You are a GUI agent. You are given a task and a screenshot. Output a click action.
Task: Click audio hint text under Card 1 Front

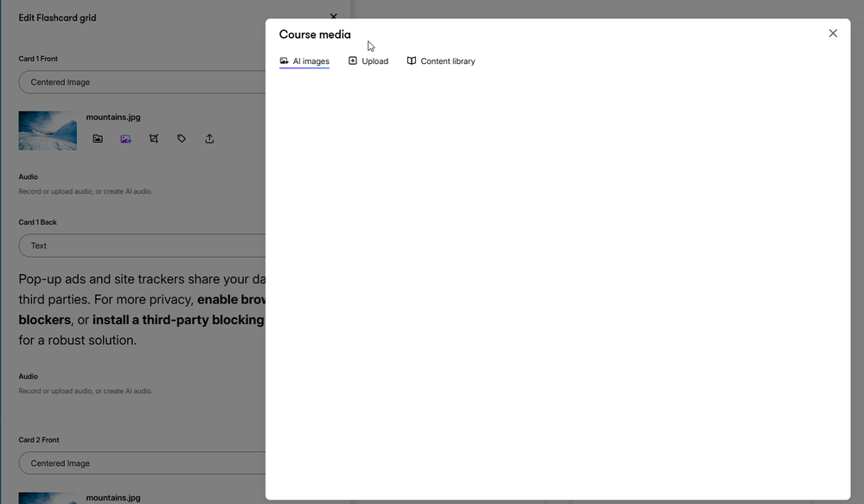click(86, 191)
